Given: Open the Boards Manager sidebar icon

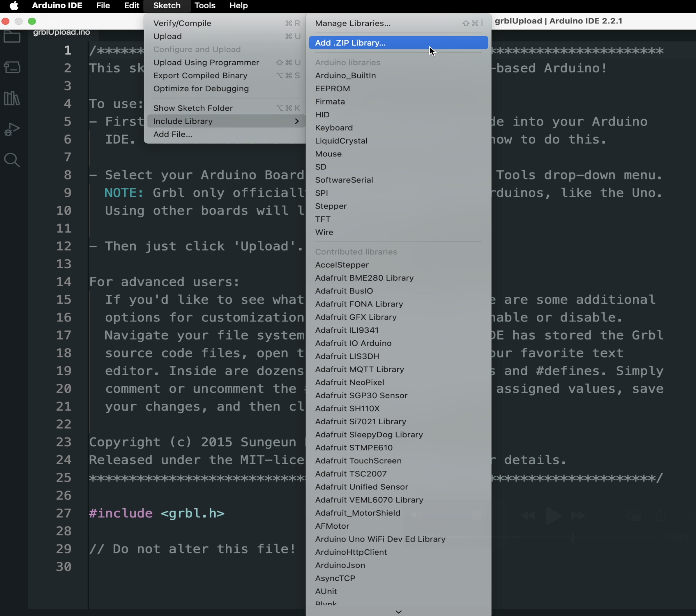Looking at the screenshot, I should pos(12,67).
